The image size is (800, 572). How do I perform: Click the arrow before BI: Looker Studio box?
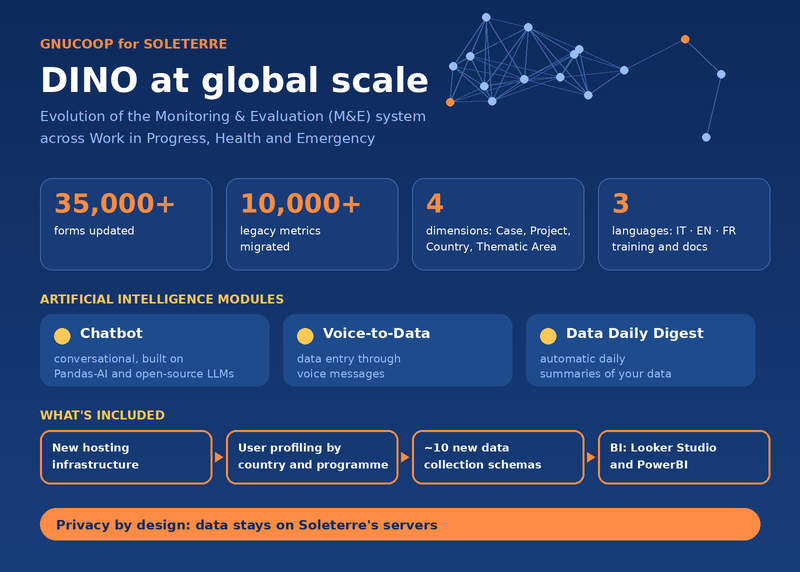[591, 457]
